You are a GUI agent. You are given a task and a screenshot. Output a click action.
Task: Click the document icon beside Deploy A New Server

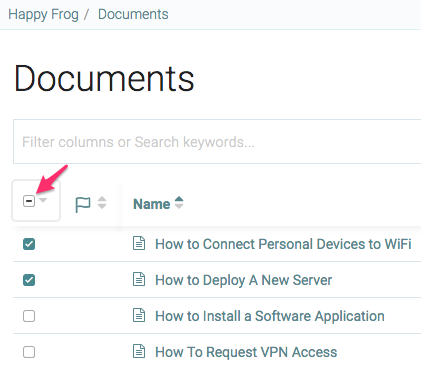(139, 279)
